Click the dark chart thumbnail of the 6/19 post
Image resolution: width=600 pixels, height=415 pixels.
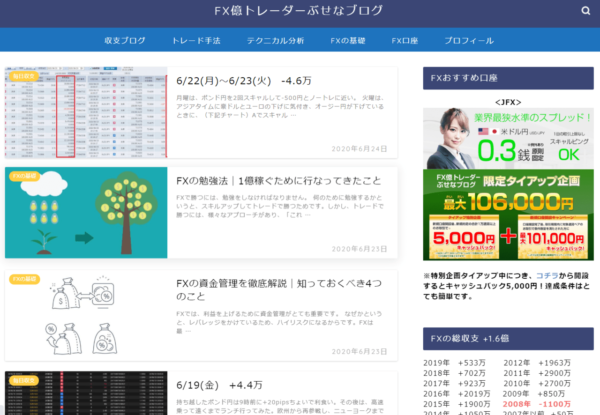(x=86, y=395)
